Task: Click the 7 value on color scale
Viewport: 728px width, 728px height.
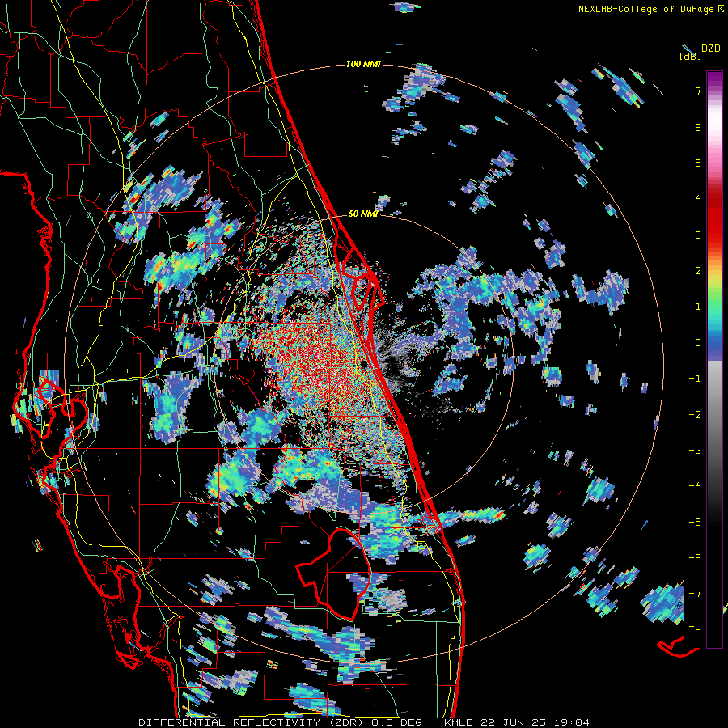Action: pyautogui.click(x=698, y=91)
